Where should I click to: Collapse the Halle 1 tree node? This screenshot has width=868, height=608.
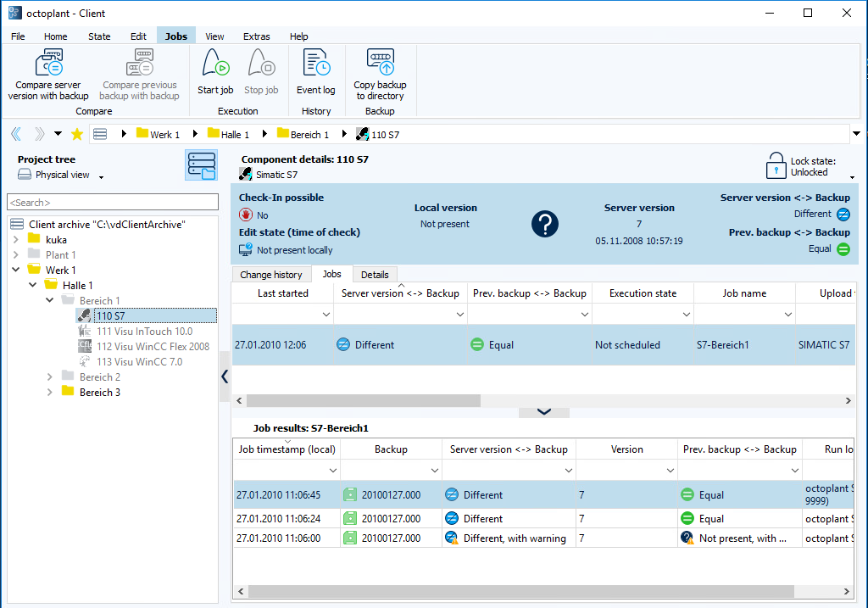33,286
